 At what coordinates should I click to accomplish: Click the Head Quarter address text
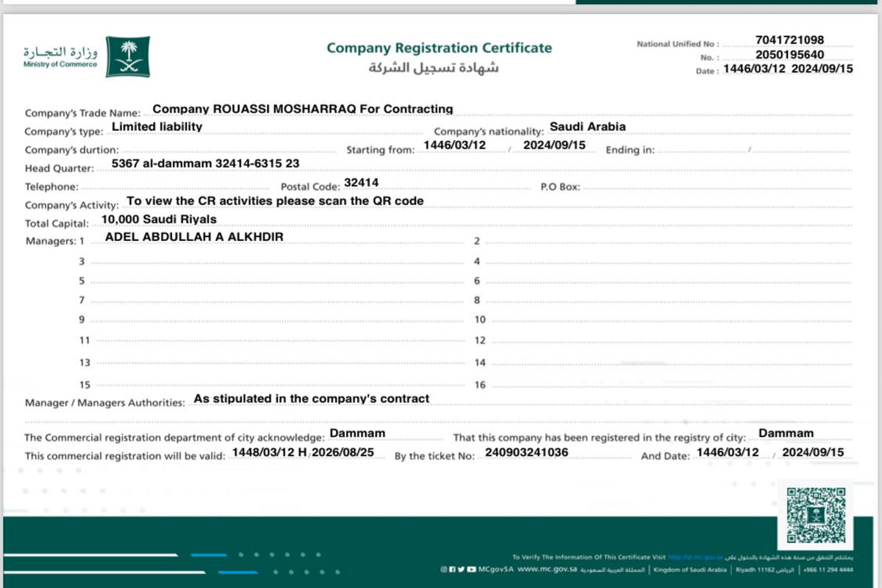point(205,163)
